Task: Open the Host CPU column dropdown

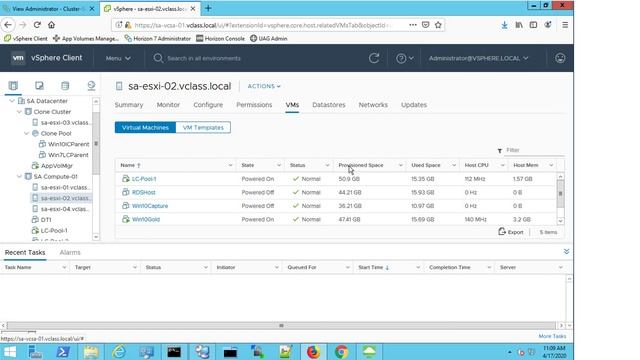Action: [x=502, y=165]
